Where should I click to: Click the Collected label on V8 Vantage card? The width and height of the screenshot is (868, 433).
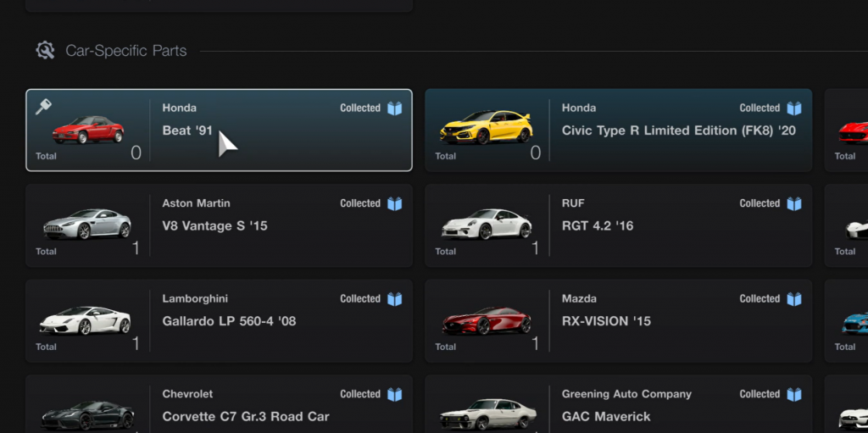[360, 203]
